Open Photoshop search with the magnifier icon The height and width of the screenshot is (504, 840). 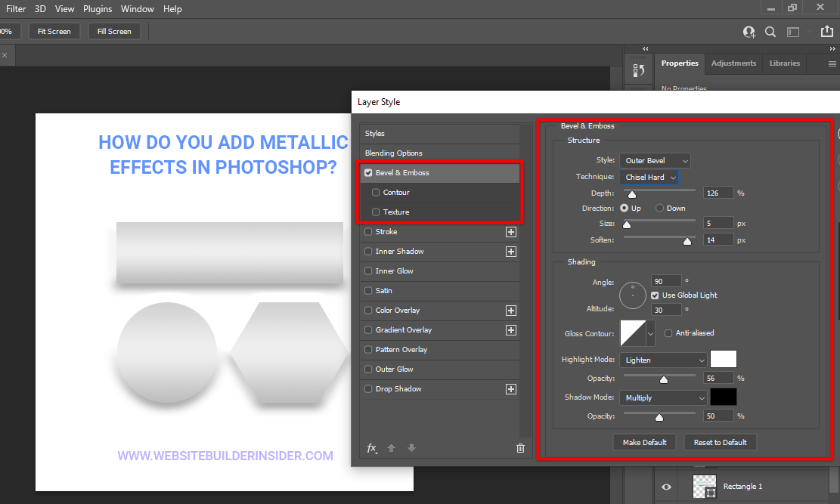tap(770, 32)
